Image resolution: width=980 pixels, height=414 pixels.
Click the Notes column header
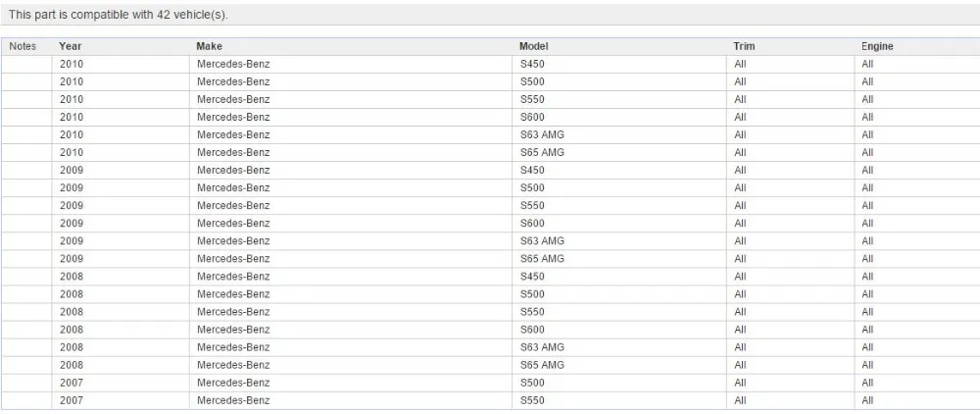click(26, 46)
